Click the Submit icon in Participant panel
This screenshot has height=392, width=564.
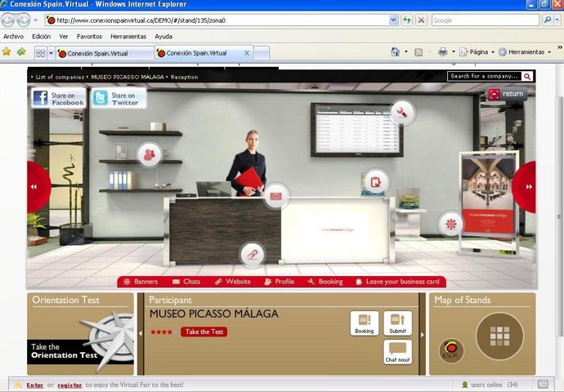click(x=397, y=323)
